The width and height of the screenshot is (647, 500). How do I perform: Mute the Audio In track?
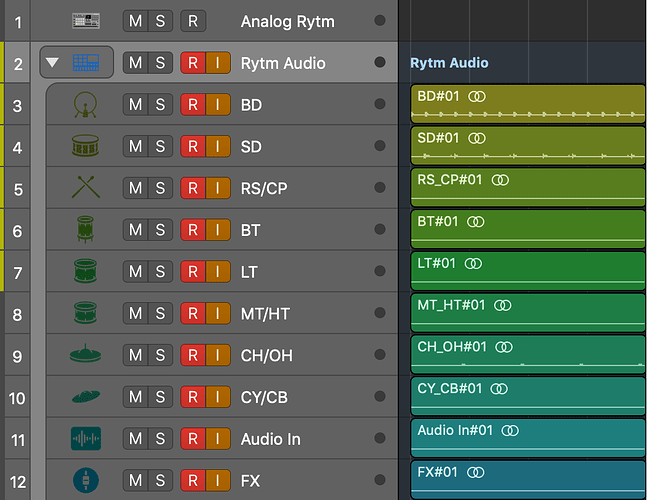click(x=135, y=439)
